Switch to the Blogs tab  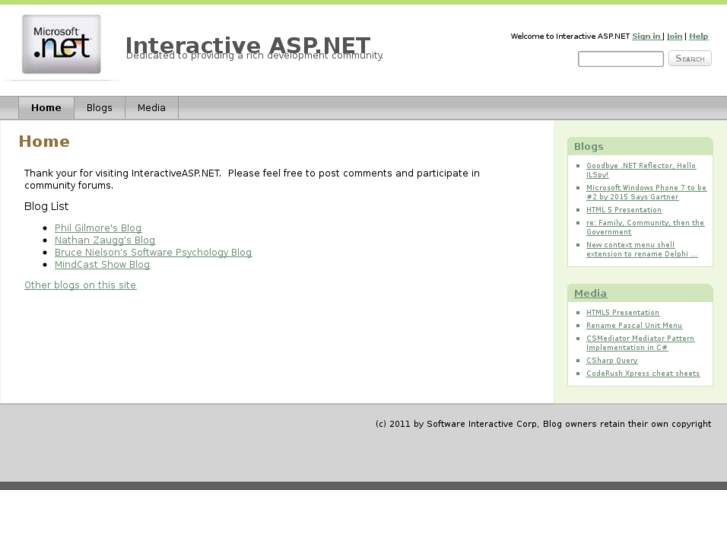pos(99,108)
